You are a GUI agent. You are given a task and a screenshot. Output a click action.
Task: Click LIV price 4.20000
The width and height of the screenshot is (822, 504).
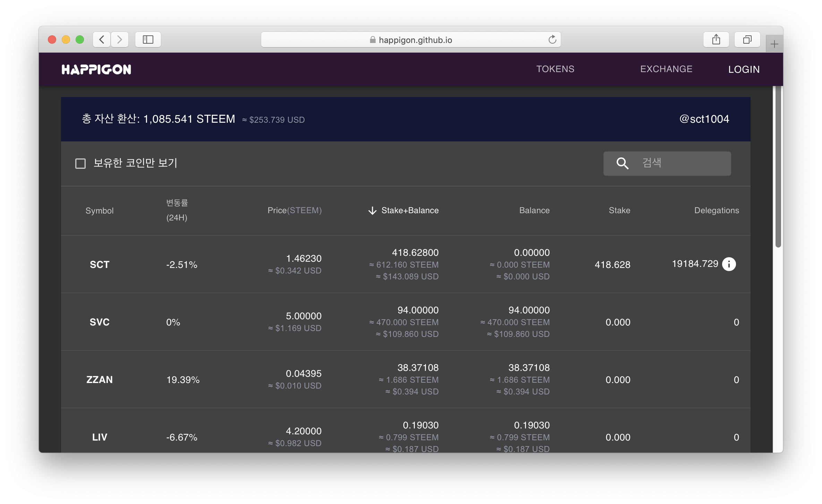303,431
